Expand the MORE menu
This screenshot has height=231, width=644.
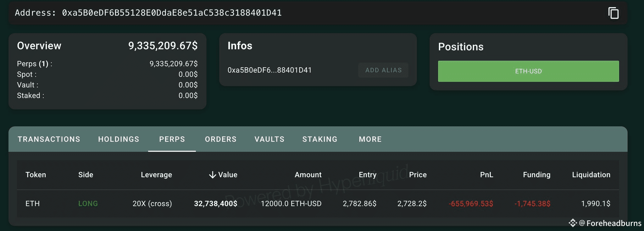370,139
